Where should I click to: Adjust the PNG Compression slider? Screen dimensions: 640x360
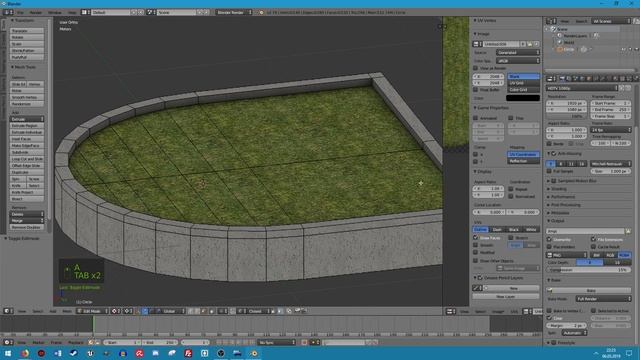click(589, 270)
